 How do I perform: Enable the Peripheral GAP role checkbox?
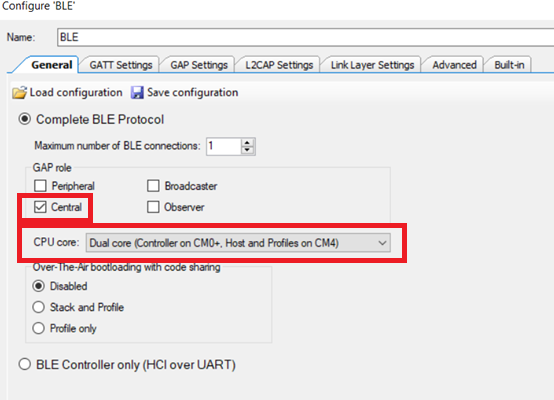click(40, 186)
